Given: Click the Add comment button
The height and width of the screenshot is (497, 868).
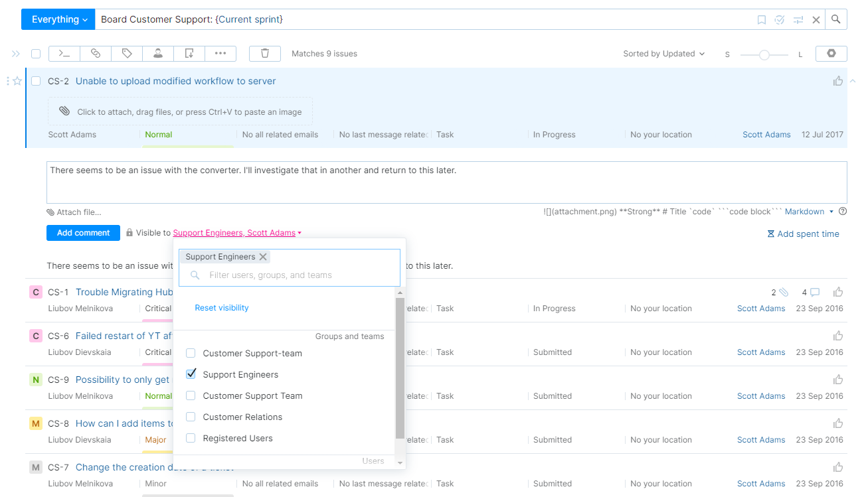Looking at the screenshot, I should [x=83, y=233].
